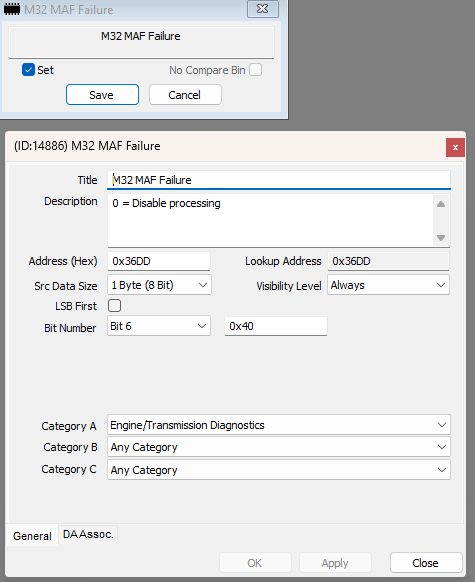The image size is (475, 582).
Task: Click the (ID:14886) title bar text
Action: [x=87, y=146]
